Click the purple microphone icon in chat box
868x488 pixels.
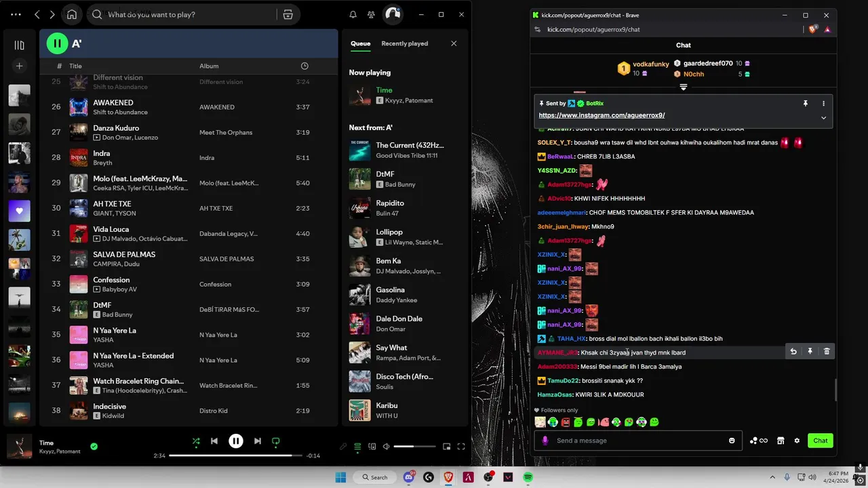pyautogui.click(x=545, y=441)
